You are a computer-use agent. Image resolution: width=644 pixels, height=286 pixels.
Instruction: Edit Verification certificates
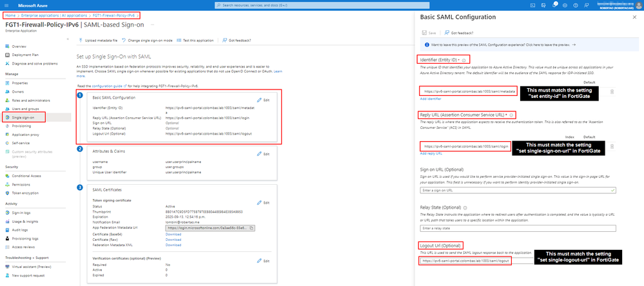point(263,261)
